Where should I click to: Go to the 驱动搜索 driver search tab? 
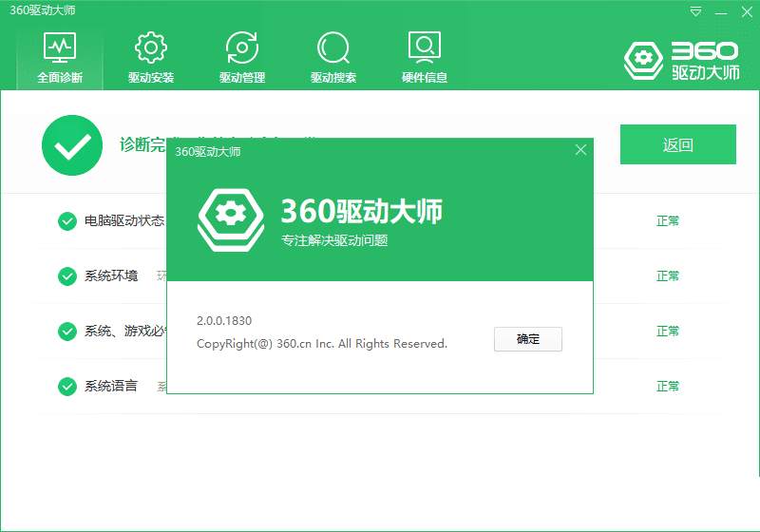coord(333,58)
